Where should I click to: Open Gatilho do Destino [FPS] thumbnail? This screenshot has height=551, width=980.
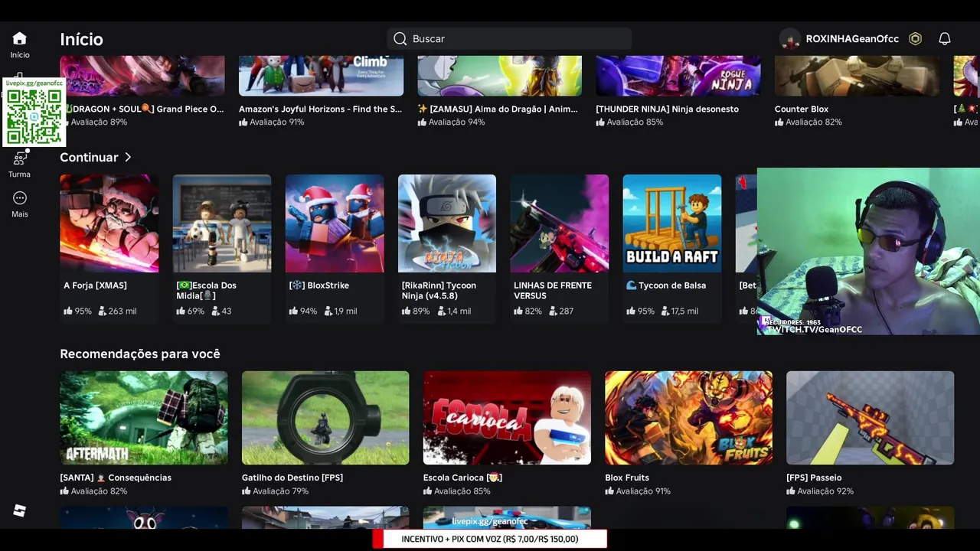325,418
